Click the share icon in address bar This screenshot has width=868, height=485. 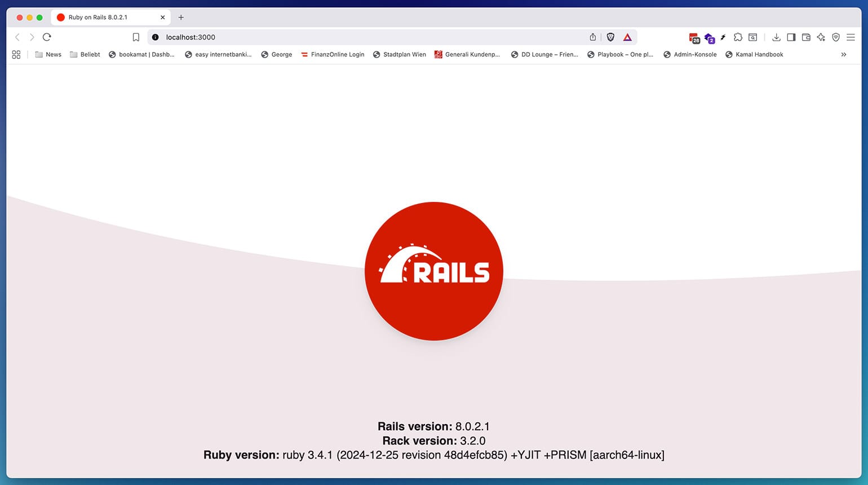pos(592,37)
